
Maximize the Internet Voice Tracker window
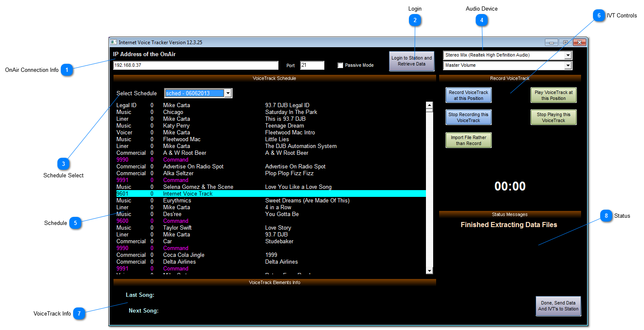click(x=565, y=42)
